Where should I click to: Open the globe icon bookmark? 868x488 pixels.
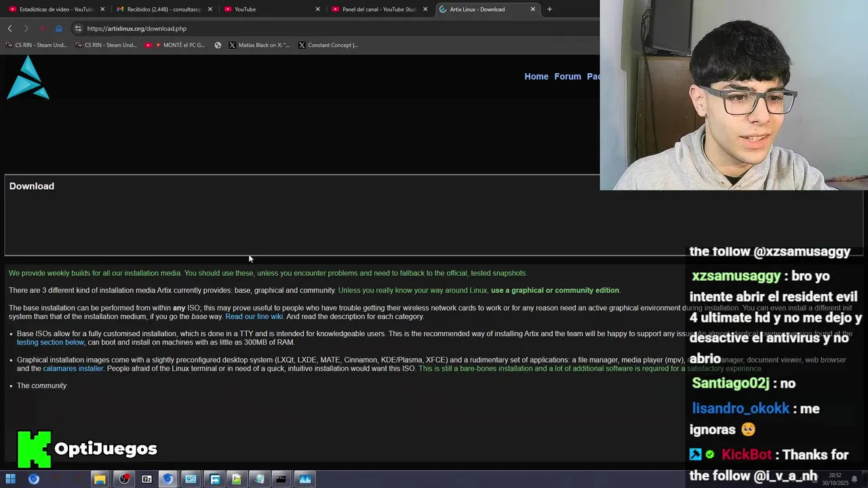218,45
